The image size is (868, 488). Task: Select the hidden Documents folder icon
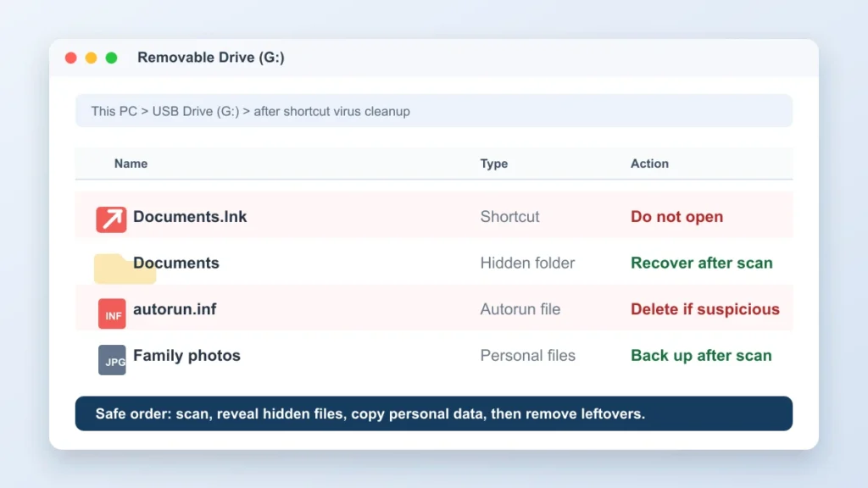[125, 269]
